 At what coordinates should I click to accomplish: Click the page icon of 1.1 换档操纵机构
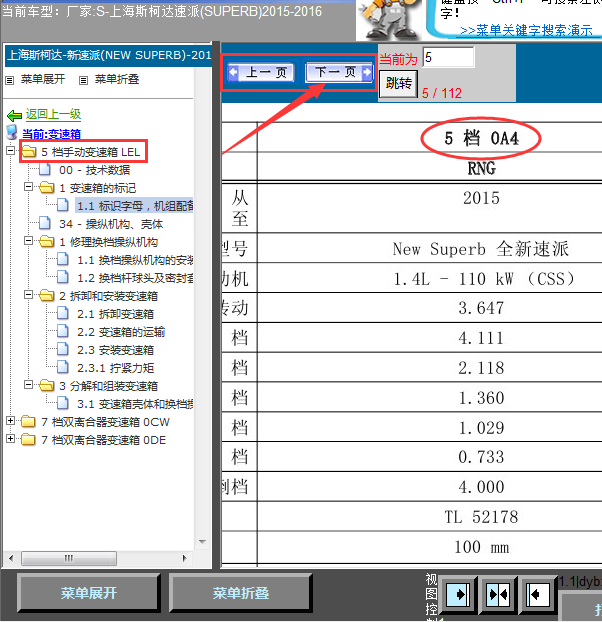coord(63,259)
